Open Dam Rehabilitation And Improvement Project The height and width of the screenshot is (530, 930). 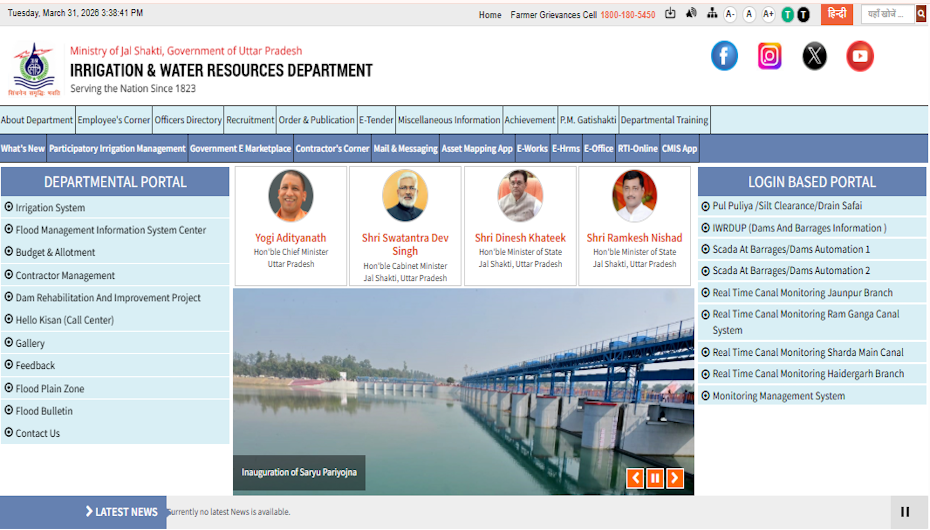107,297
